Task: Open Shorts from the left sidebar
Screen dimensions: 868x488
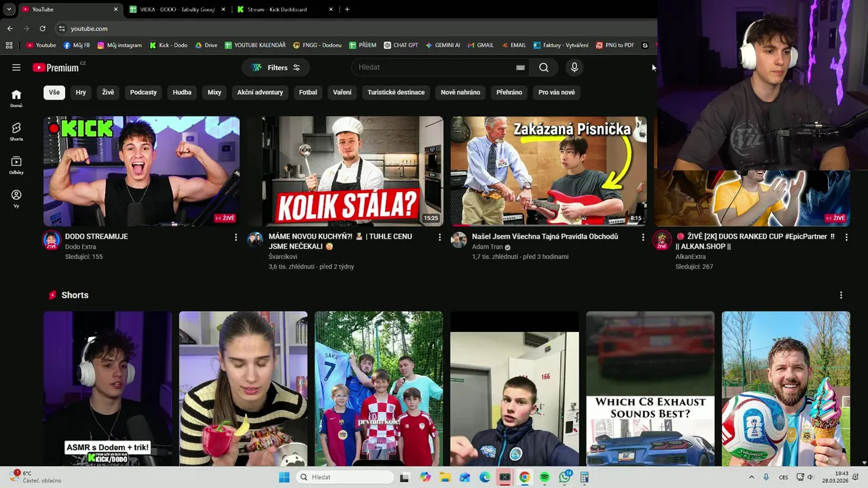Action: [x=16, y=131]
